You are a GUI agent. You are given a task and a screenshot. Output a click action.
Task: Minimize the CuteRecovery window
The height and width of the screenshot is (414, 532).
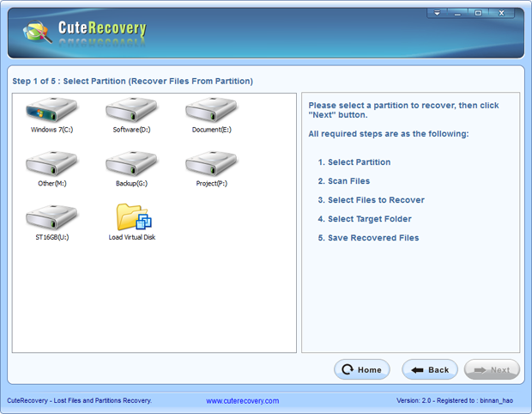click(457, 13)
